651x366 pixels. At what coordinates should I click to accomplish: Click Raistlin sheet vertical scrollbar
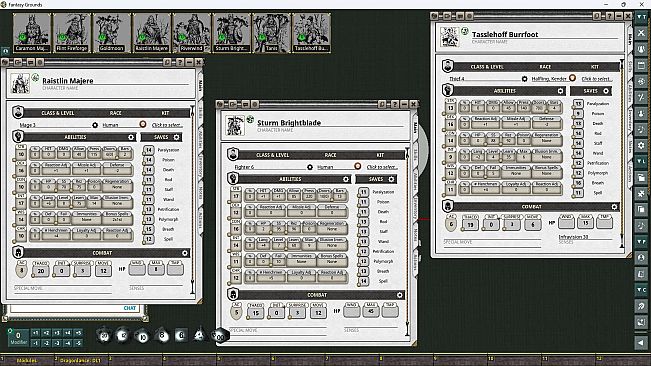pos(192,199)
